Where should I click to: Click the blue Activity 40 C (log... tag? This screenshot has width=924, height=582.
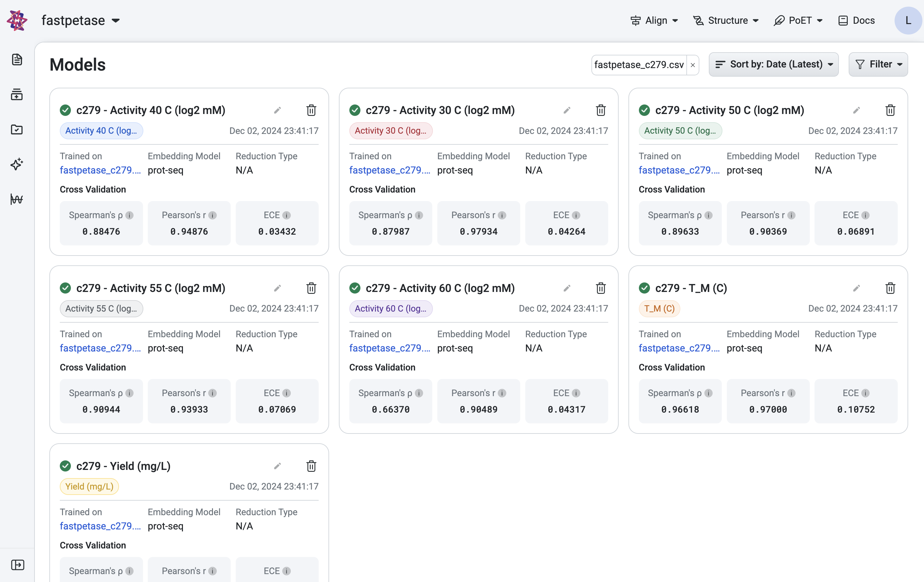[x=101, y=130]
